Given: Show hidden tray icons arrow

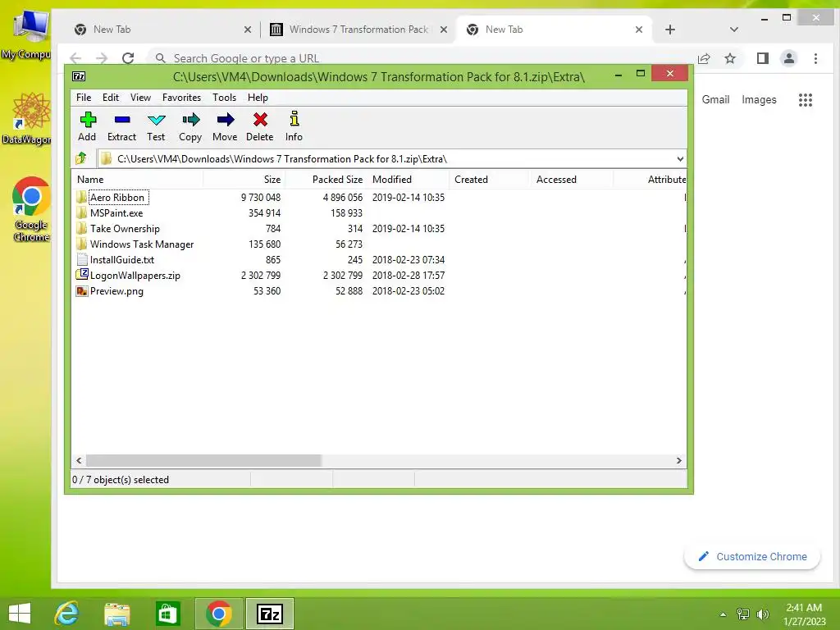Looking at the screenshot, I should coord(723,614).
